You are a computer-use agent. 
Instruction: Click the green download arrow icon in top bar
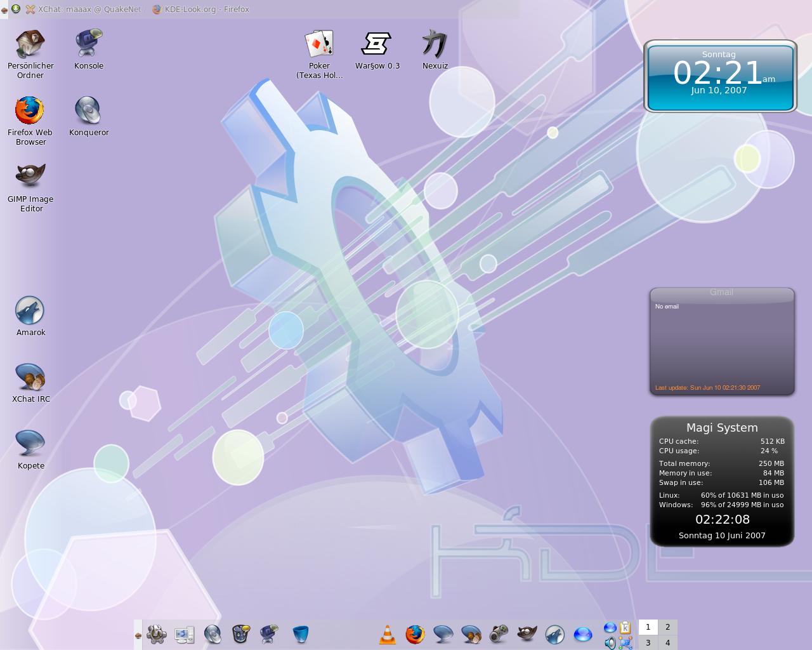16,9
